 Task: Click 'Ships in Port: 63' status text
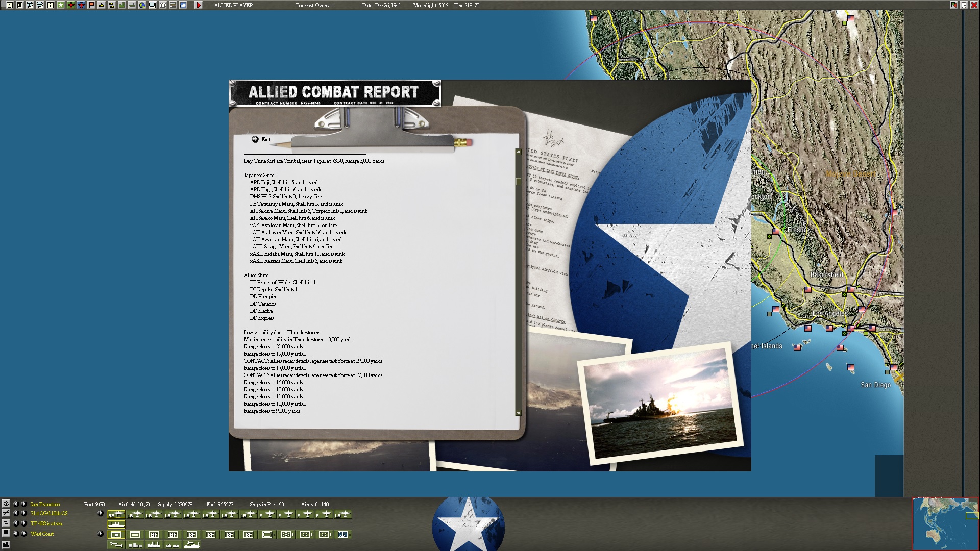click(x=267, y=504)
